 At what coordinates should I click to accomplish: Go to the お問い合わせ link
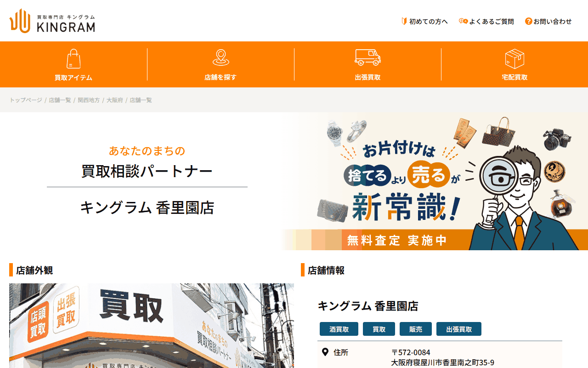[553, 21]
